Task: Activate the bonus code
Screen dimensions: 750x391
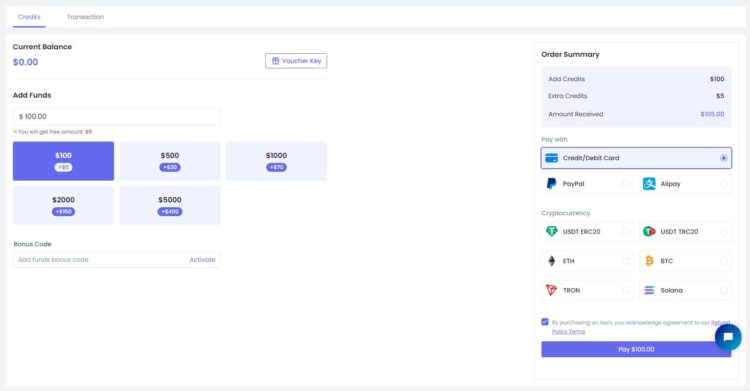Action: 202,260
